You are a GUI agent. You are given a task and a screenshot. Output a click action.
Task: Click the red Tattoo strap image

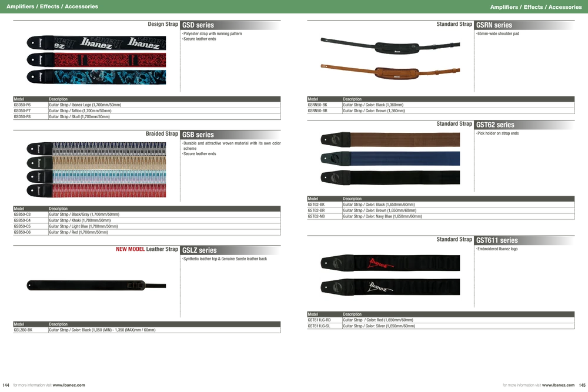pyautogui.click(x=96, y=60)
